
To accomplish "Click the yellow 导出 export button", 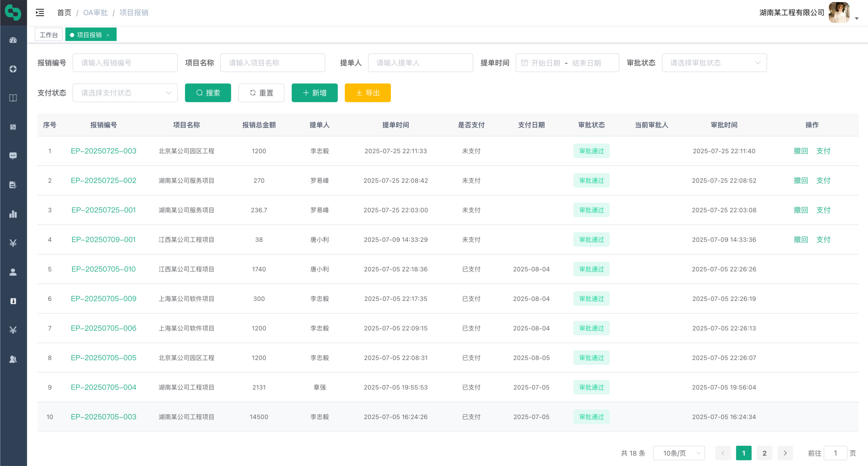I will [368, 93].
